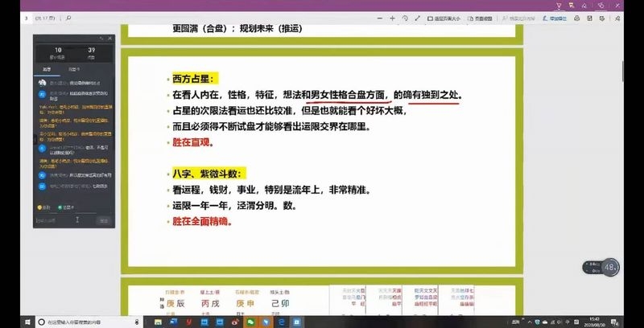This screenshot has width=644, height=328.
Task: Rotate the page with the rotate icon
Action: 405,18
